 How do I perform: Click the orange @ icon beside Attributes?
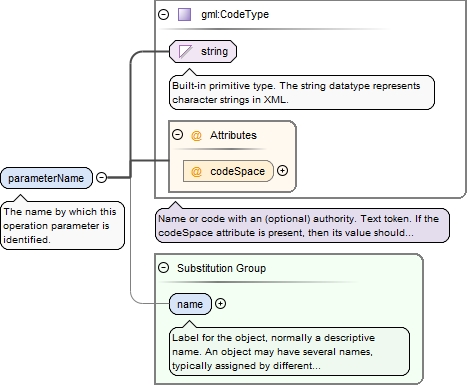pos(196,136)
